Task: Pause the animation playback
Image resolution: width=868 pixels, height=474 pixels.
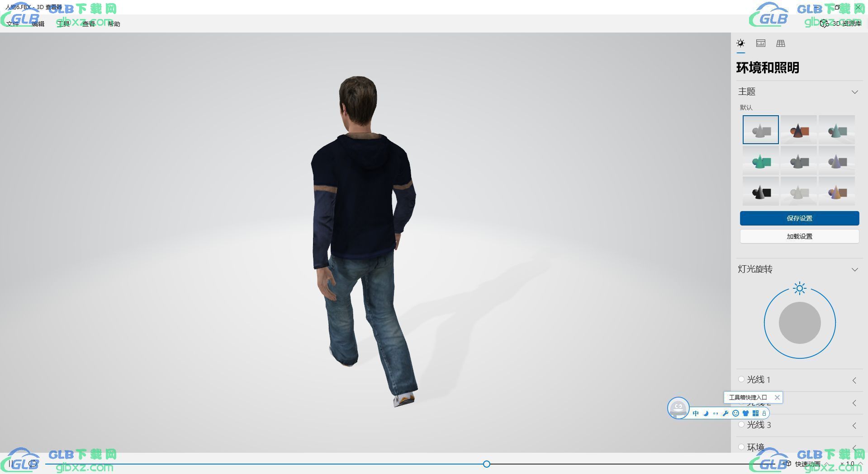Action: pyautogui.click(x=11, y=464)
